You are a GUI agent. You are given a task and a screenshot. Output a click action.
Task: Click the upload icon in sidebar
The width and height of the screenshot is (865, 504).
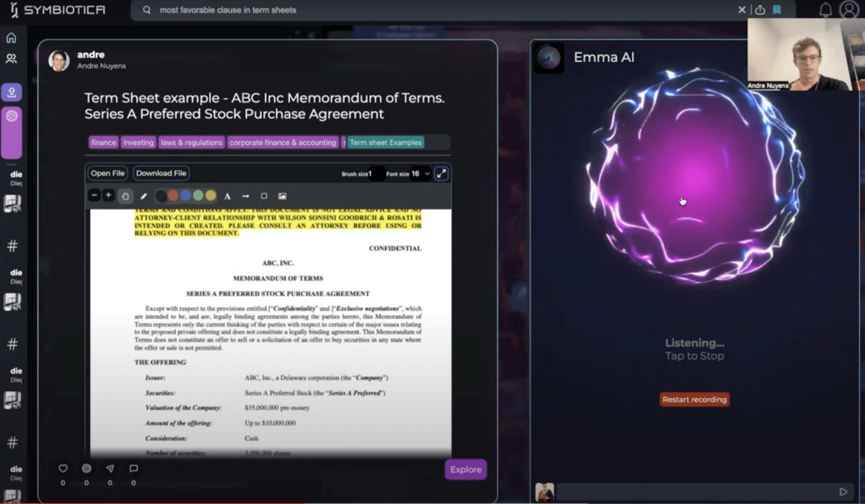[12, 93]
